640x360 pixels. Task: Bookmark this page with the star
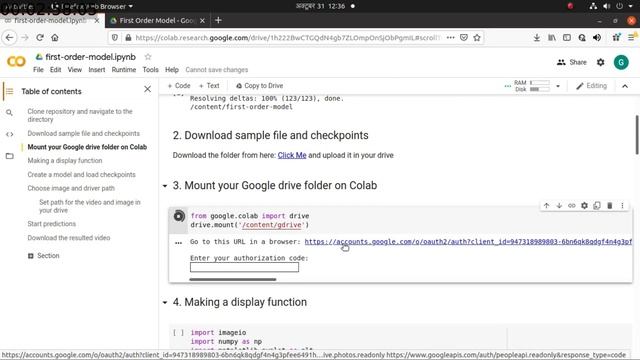(x=477, y=38)
